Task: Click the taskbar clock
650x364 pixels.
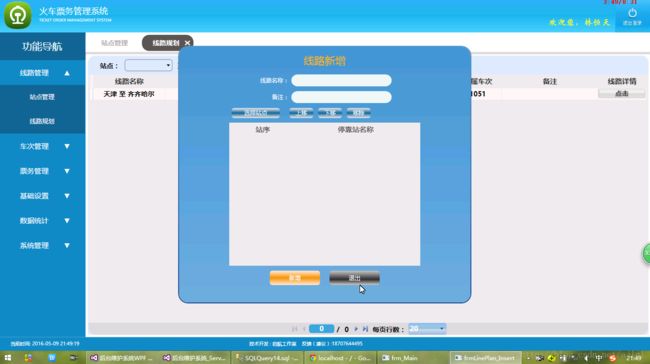Action: [633, 358]
